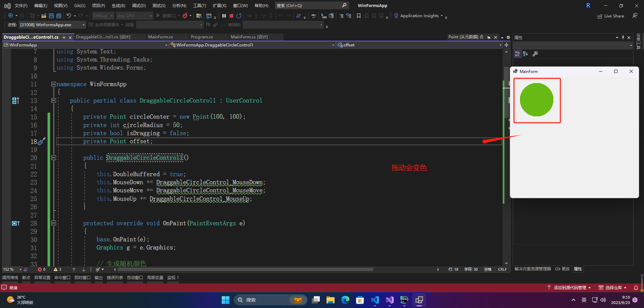Switch to Git 更改 tab
Screen dimensions: 644x308
point(562,269)
